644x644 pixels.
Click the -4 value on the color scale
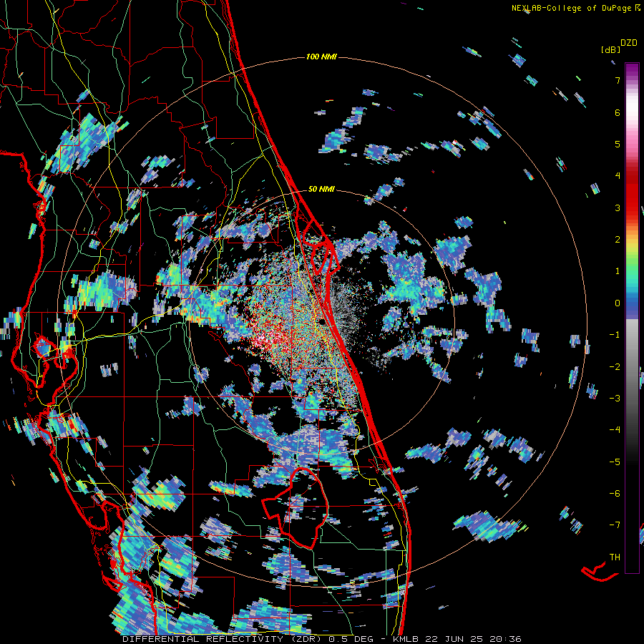615,429
